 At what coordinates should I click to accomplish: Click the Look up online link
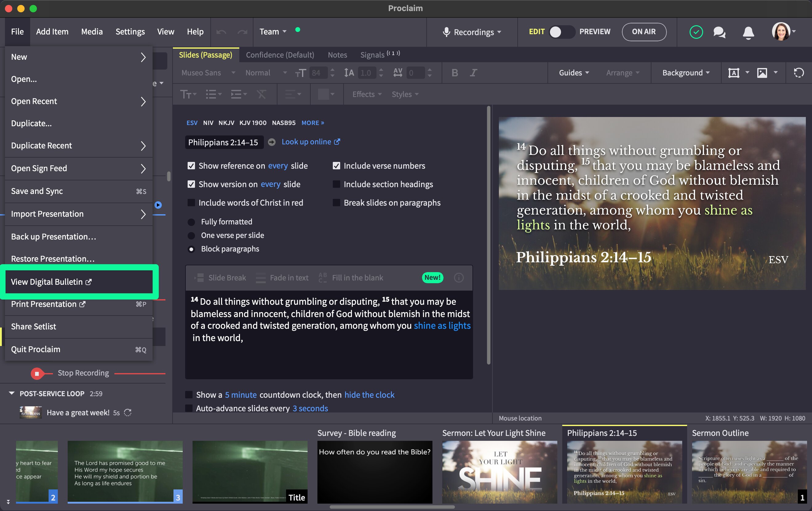[311, 142]
